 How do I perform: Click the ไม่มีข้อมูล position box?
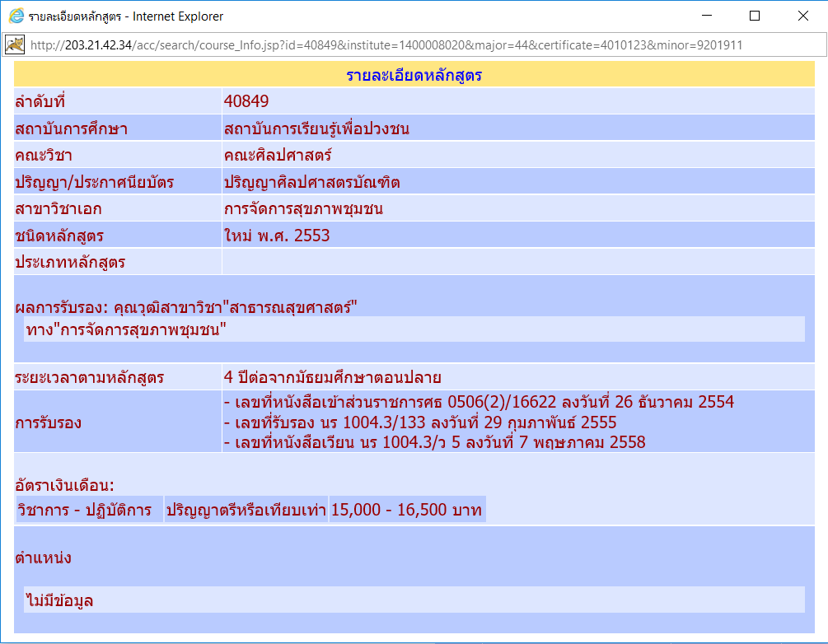[x=414, y=600]
